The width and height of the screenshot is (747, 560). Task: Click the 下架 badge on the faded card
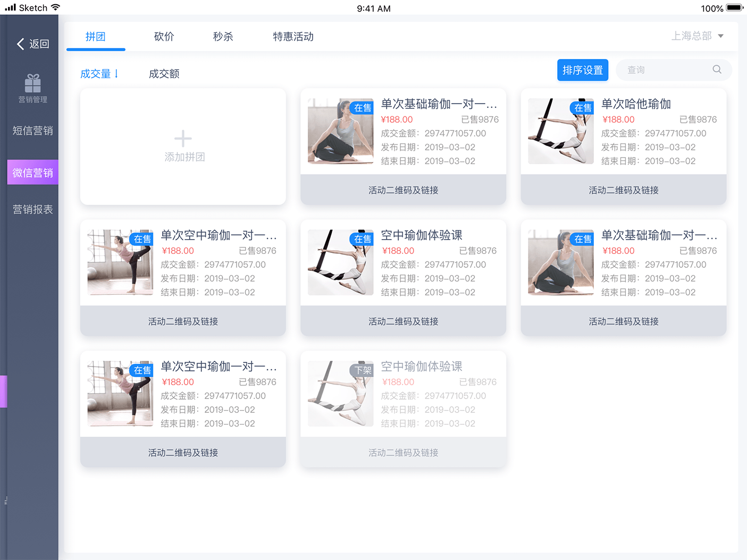363,370
